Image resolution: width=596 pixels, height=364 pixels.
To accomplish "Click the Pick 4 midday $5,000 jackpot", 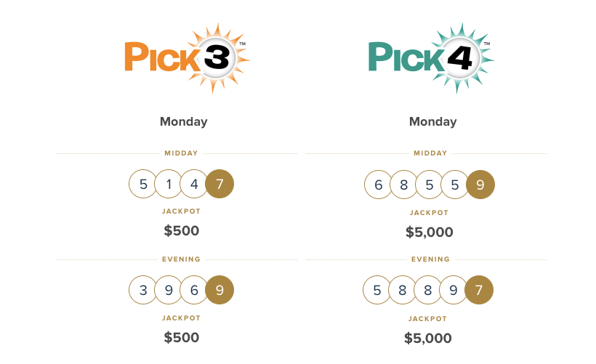I will click(x=429, y=232).
